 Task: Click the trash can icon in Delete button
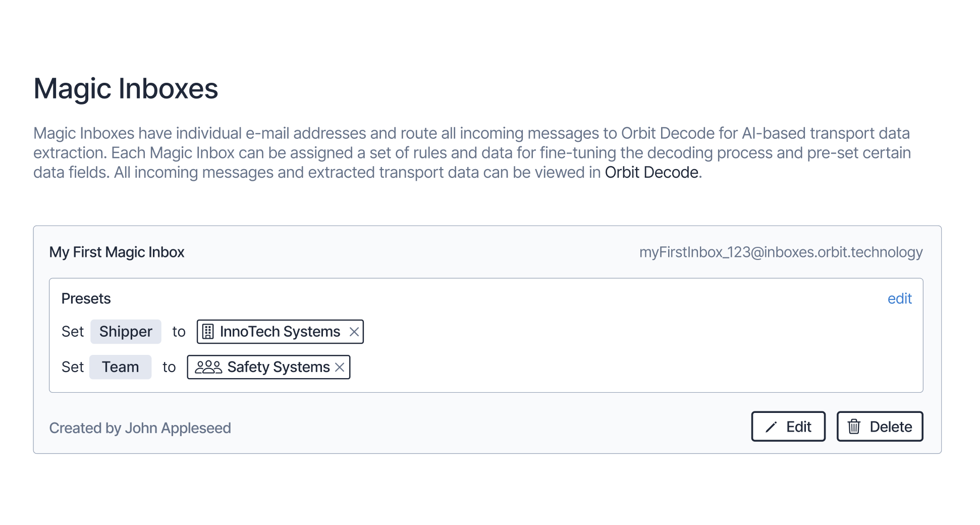tap(854, 427)
